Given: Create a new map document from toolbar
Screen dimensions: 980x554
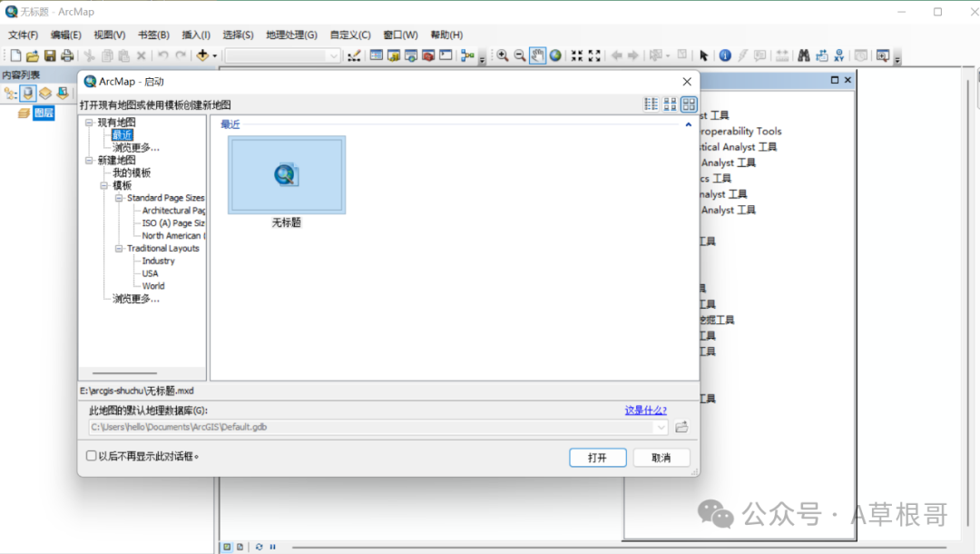Looking at the screenshot, I should tap(15, 55).
